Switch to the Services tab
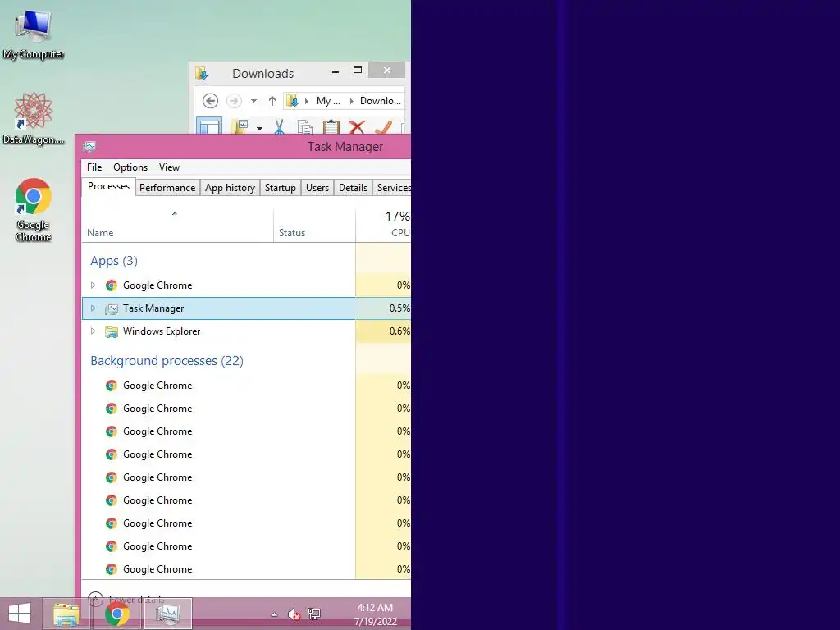 (393, 188)
